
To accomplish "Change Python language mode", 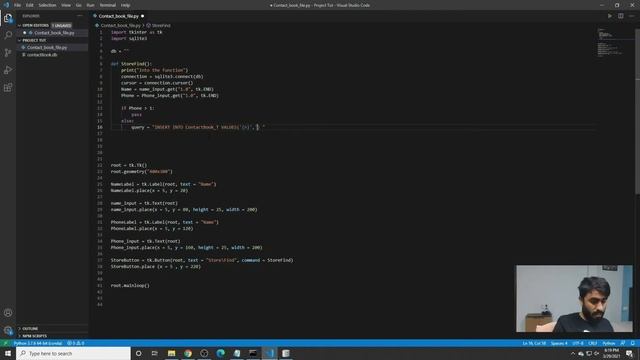I will click(x=609, y=343).
